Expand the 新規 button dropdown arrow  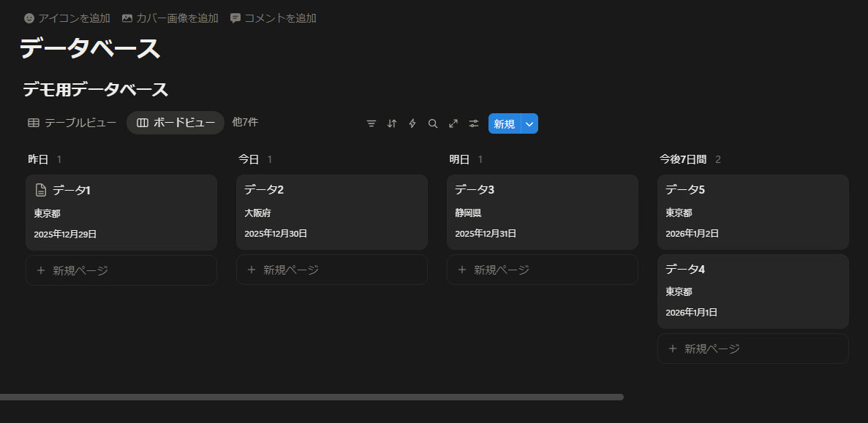530,124
